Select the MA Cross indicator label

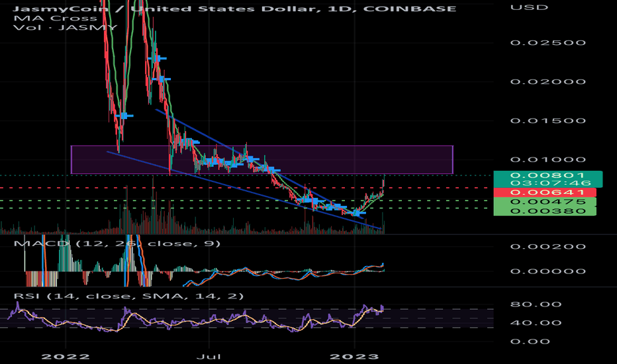pyautogui.click(x=55, y=18)
